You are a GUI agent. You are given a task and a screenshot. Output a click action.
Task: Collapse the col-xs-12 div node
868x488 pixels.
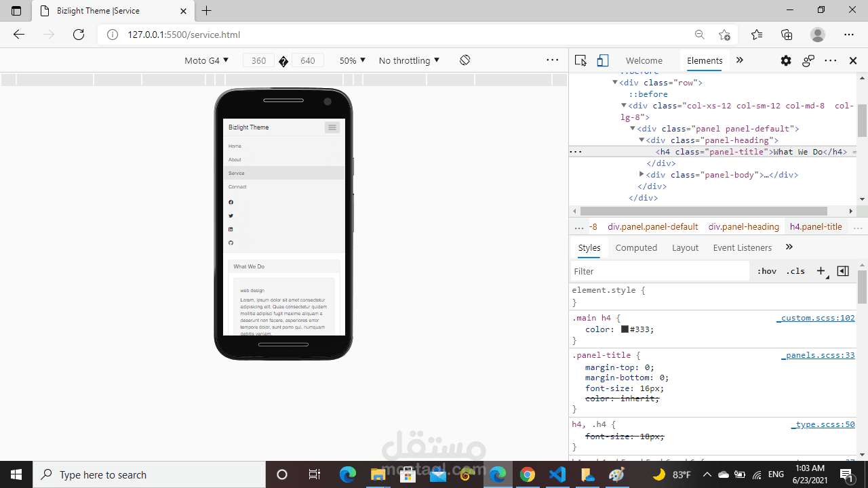(624, 106)
